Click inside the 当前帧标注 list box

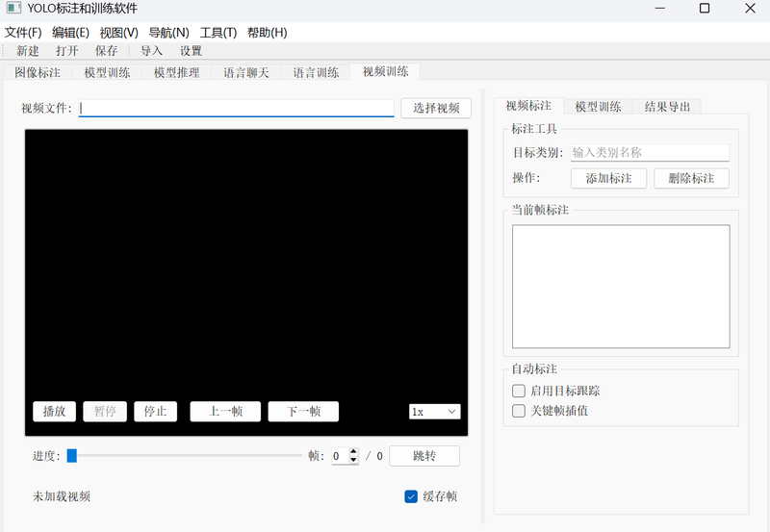tap(621, 287)
